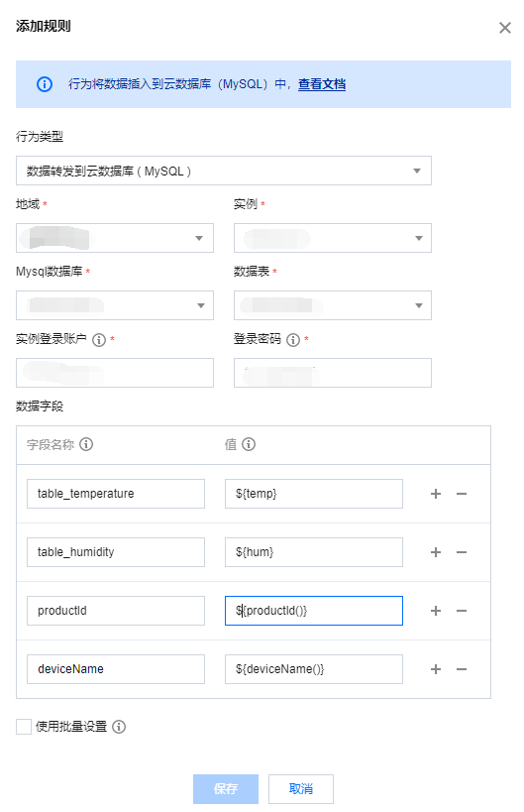Click info icon beside 使用批量设置
Viewport: 524px width, 812px height.
click(x=119, y=727)
